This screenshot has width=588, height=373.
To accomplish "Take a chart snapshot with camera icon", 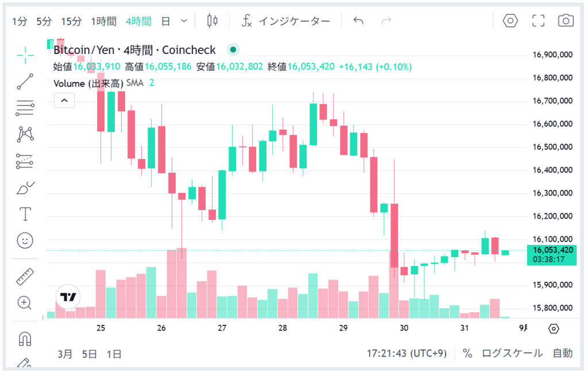I will (x=566, y=21).
